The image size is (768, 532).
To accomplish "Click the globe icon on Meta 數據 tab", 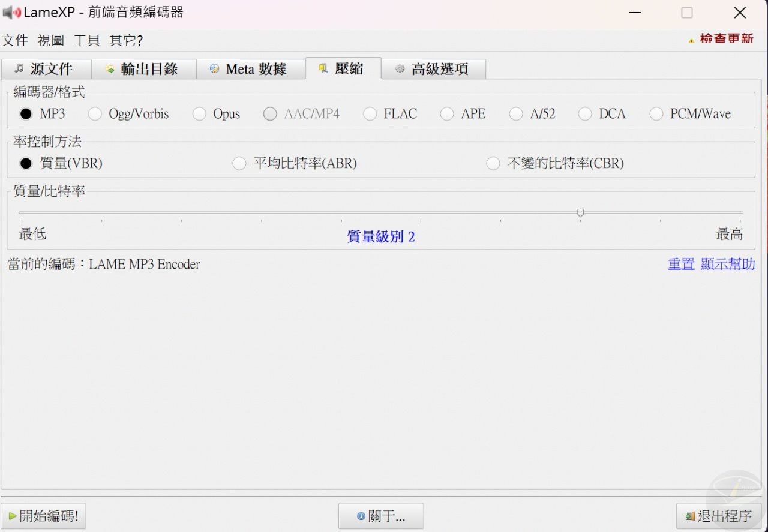I will (214, 68).
